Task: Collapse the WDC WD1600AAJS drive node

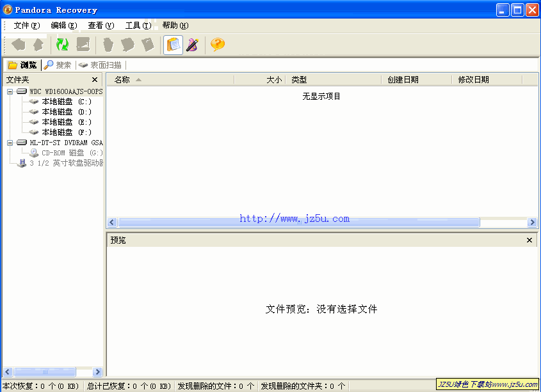Action: (x=10, y=91)
